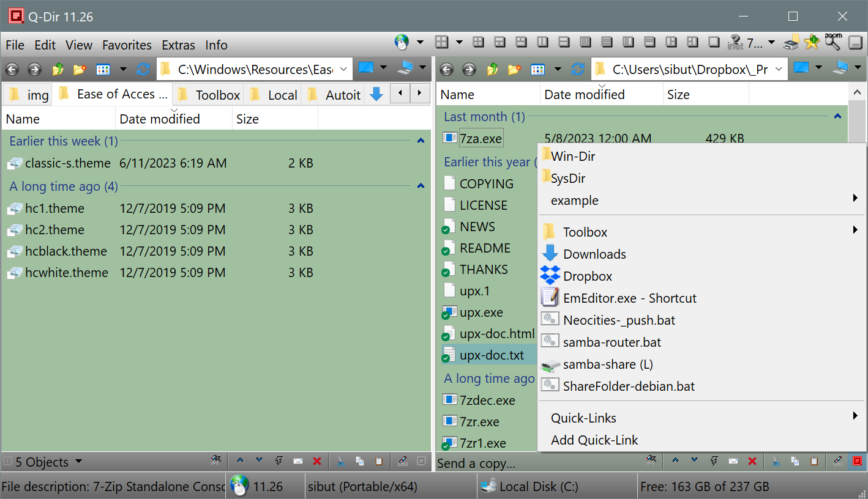868x499 pixels.
Task: Click the red delete X in left pane bar
Action: click(317, 462)
